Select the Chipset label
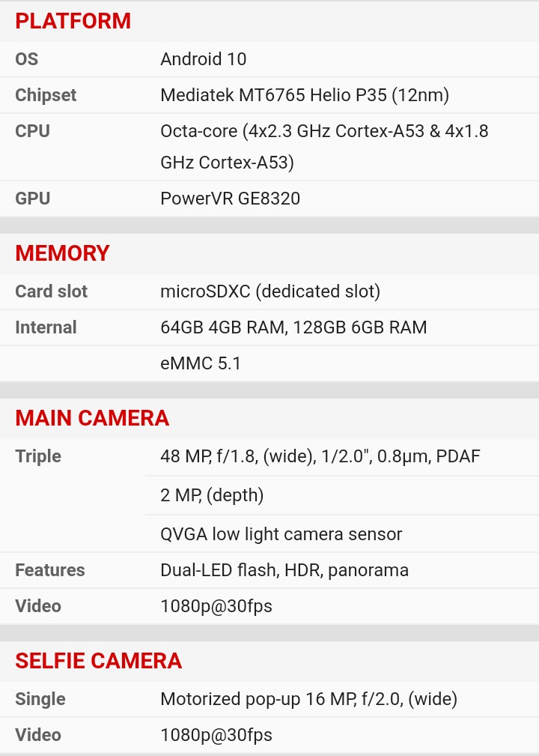Screen dimensions: 539x756 coord(46,95)
